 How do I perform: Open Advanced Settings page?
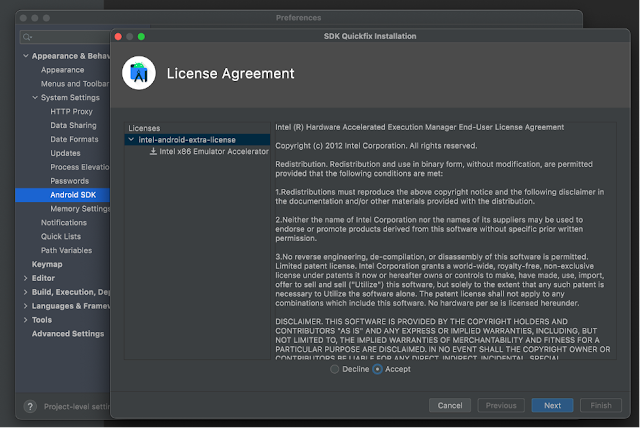68,333
